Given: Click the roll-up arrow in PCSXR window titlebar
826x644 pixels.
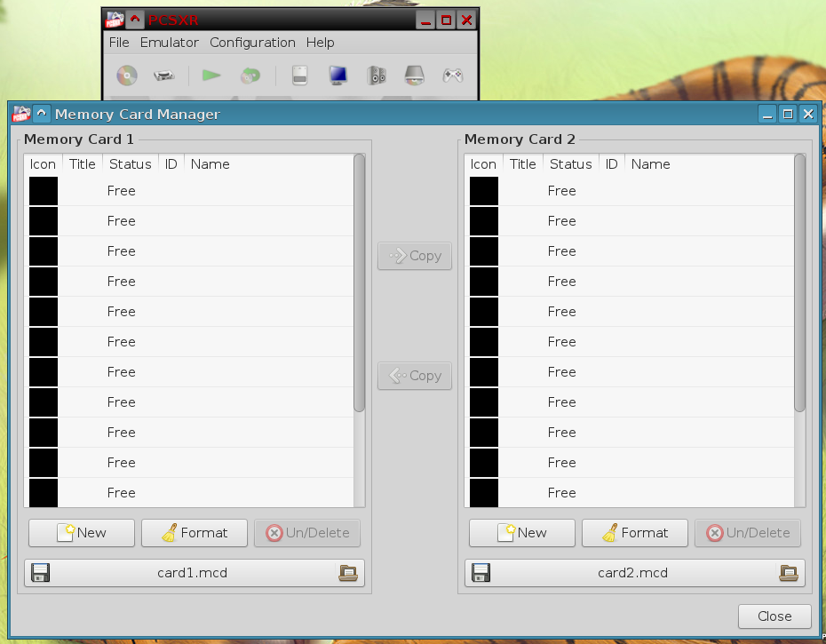Looking at the screenshot, I should 135,20.
